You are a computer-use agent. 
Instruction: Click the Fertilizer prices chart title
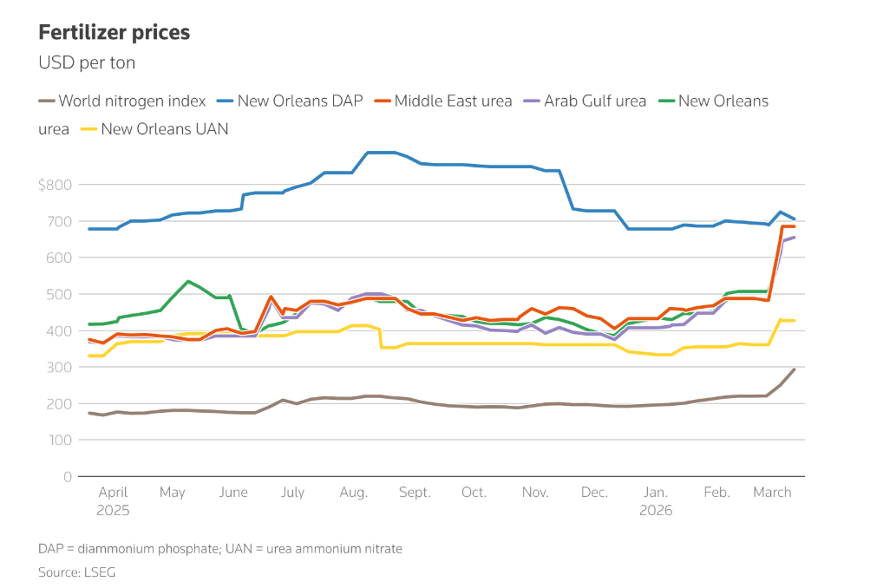(x=114, y=33)
